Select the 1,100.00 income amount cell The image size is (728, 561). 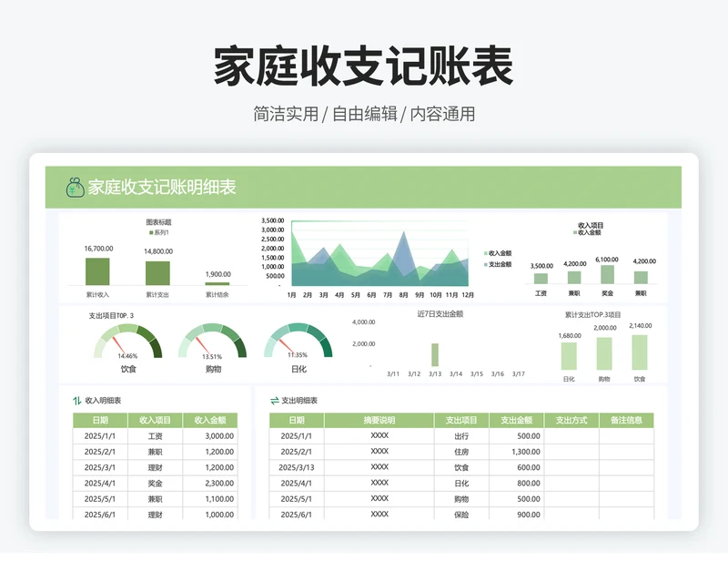pos(210,499)
